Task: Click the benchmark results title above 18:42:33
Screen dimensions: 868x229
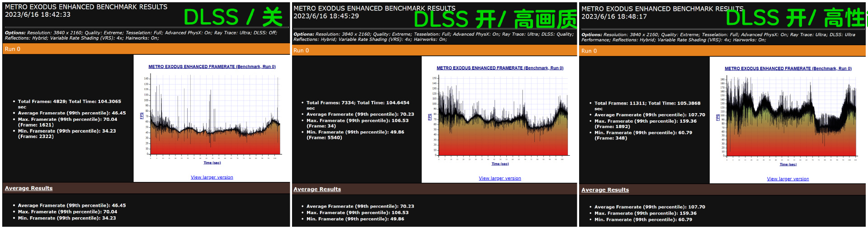Action: pyautogui.click(x=86, y=7)
